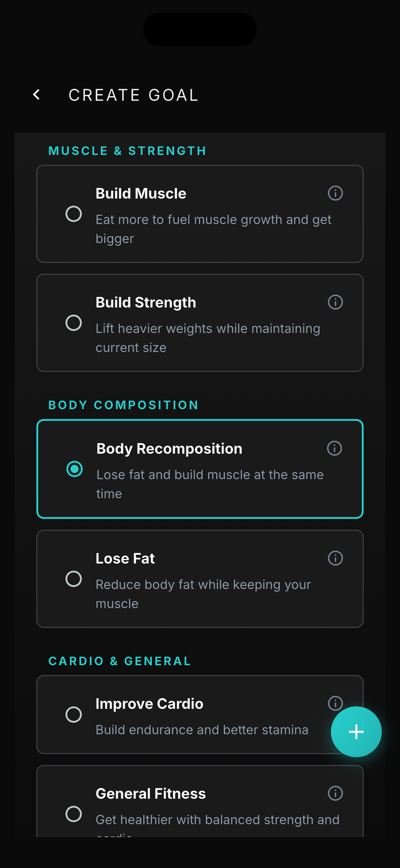
Task: Go back using the left chevron arrow
Action: [x=37, y=95]
